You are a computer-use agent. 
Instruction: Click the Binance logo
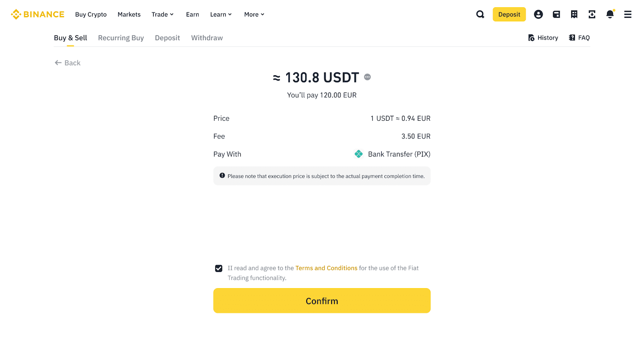click(37, 14)
